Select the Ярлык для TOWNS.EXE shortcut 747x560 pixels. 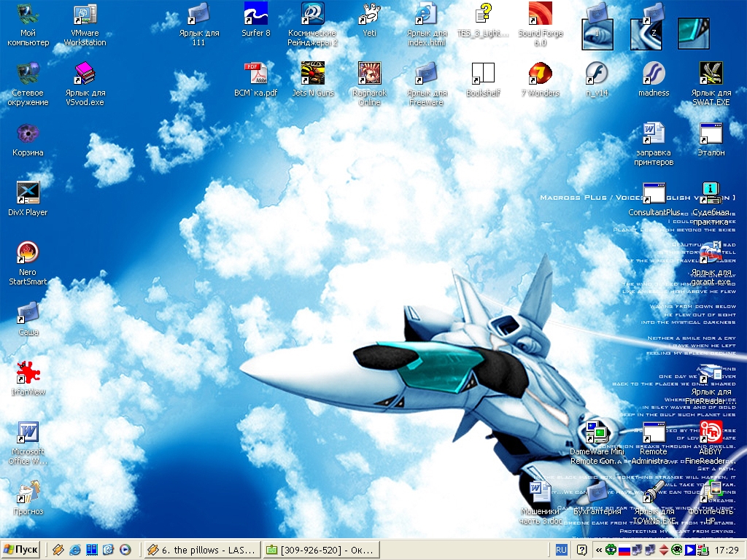click(x=654, y=503)
